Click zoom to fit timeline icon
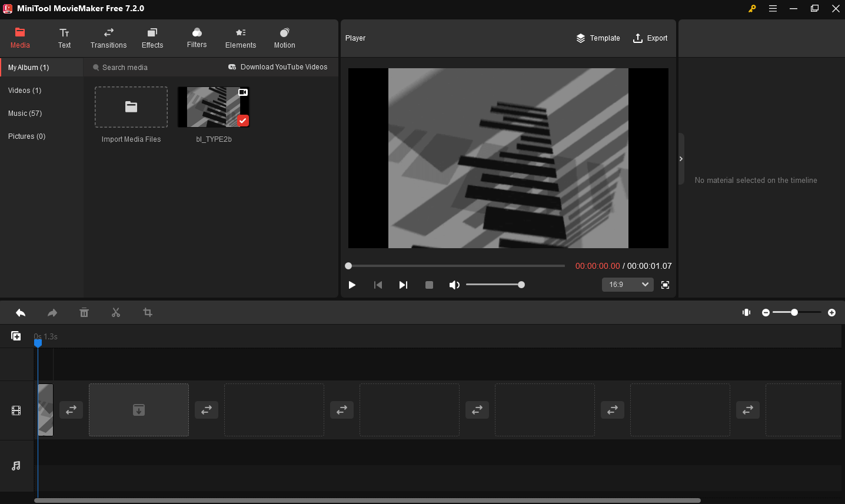Screen dimensions: 845x504 [746, 312]
